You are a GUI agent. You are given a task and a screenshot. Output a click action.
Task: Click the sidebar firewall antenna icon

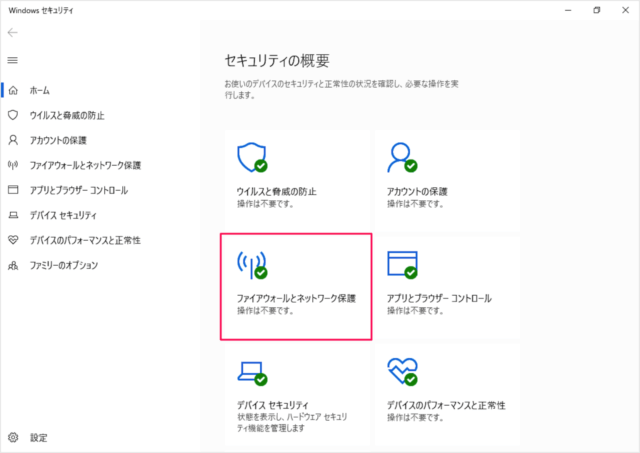point(13,165)
